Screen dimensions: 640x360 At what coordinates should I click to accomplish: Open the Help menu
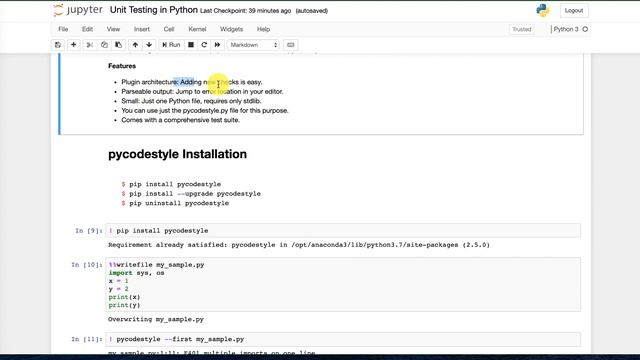pos(263,29)
